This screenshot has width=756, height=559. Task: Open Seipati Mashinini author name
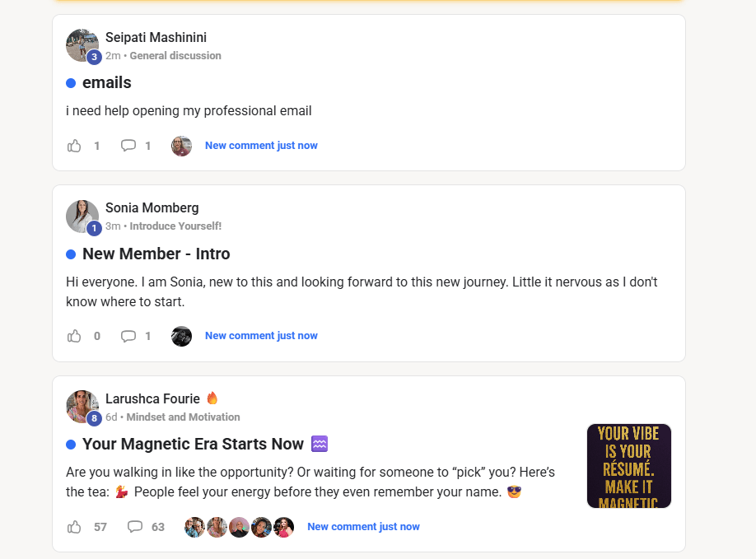coord(156,38)
